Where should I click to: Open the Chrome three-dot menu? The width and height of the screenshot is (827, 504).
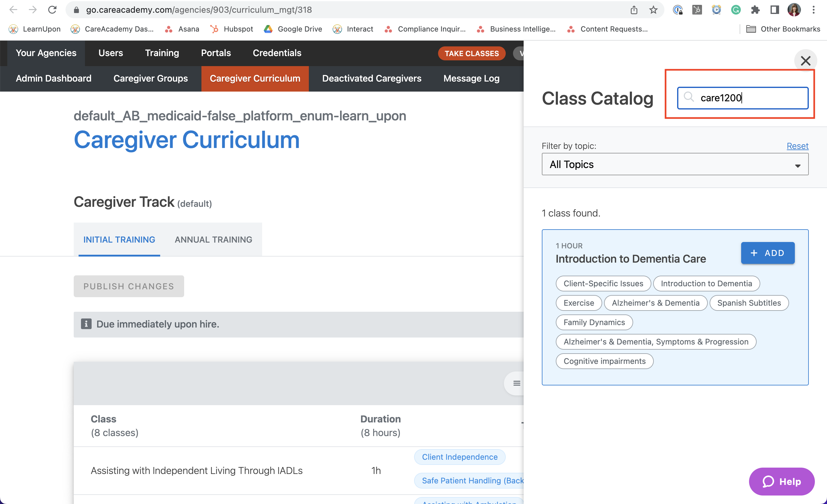(x=813, y=10)
